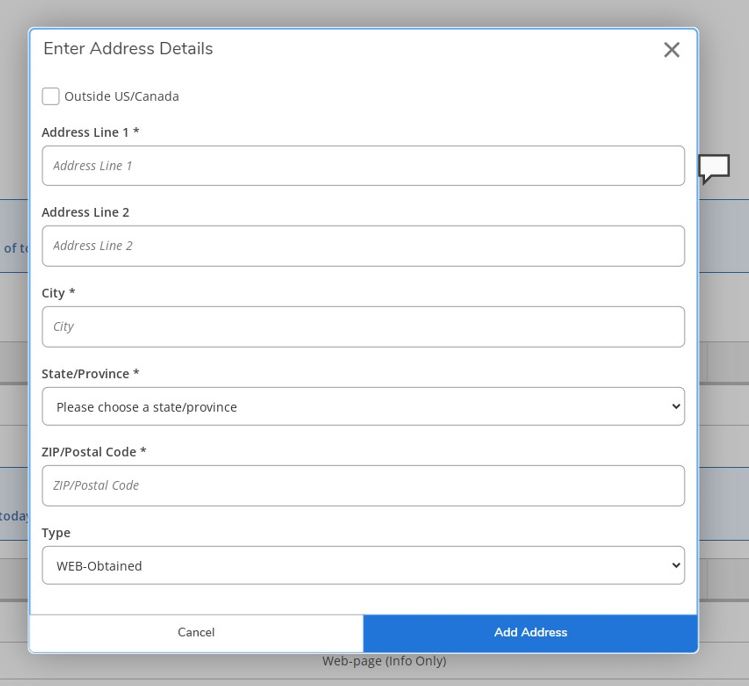Click the ZIP/Postal Code label

(x=94, y=452)
